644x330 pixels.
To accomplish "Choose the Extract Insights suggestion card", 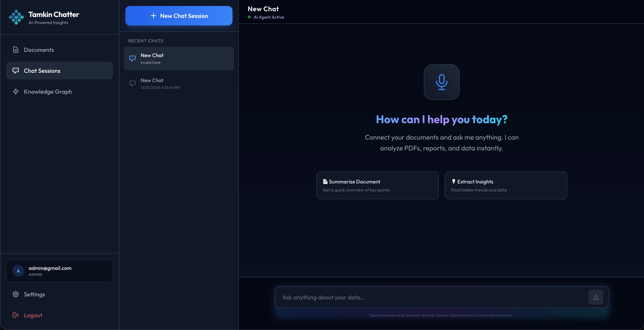I will (506, 185).
